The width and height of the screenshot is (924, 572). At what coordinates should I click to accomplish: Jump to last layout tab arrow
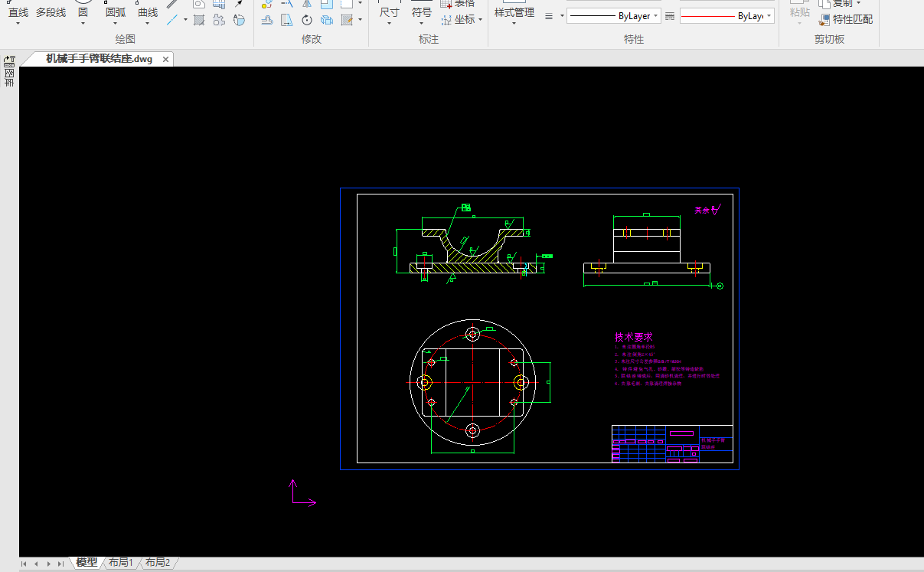click(x=61, y=564)
